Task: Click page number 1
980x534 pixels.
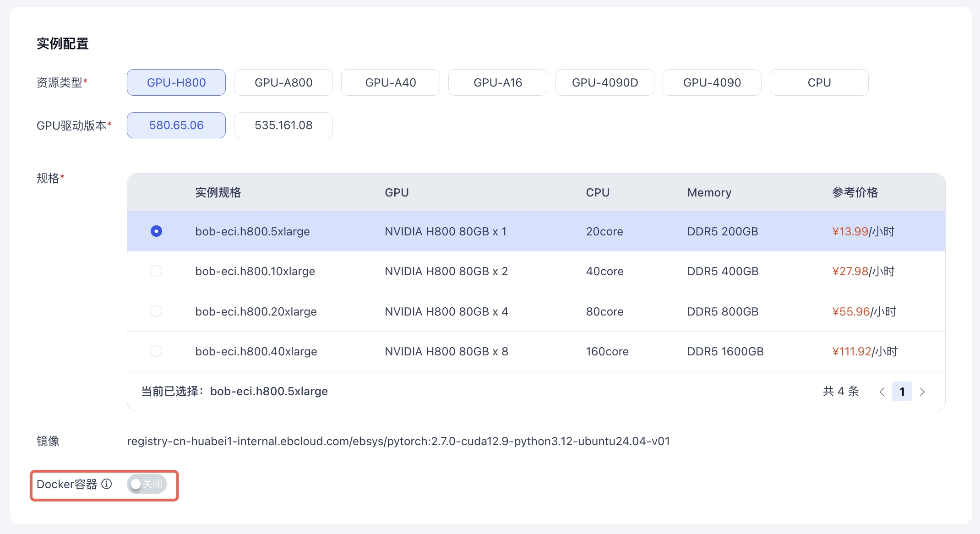Action: (x=902, y=392)
